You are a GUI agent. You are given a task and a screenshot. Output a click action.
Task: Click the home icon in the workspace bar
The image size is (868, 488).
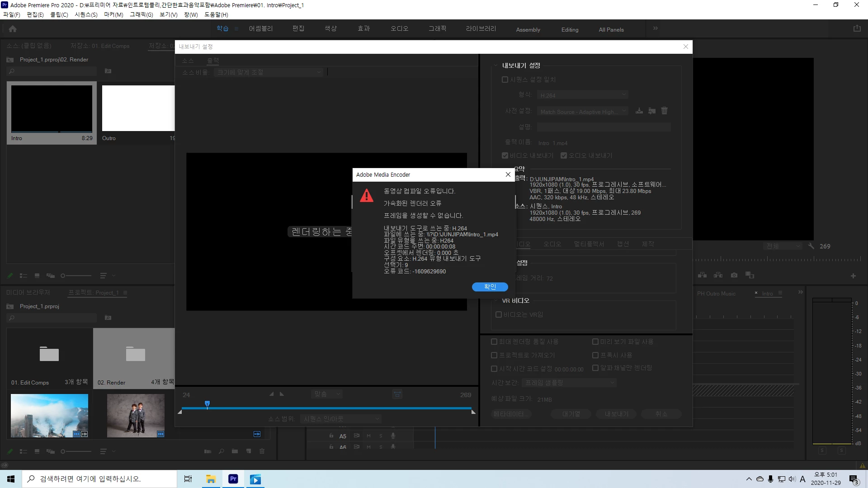coord(13,29)
